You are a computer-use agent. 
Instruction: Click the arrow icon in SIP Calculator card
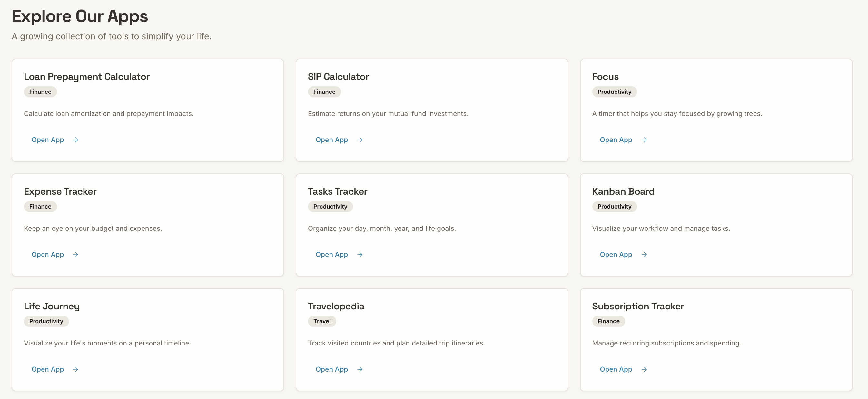(360, 140)
